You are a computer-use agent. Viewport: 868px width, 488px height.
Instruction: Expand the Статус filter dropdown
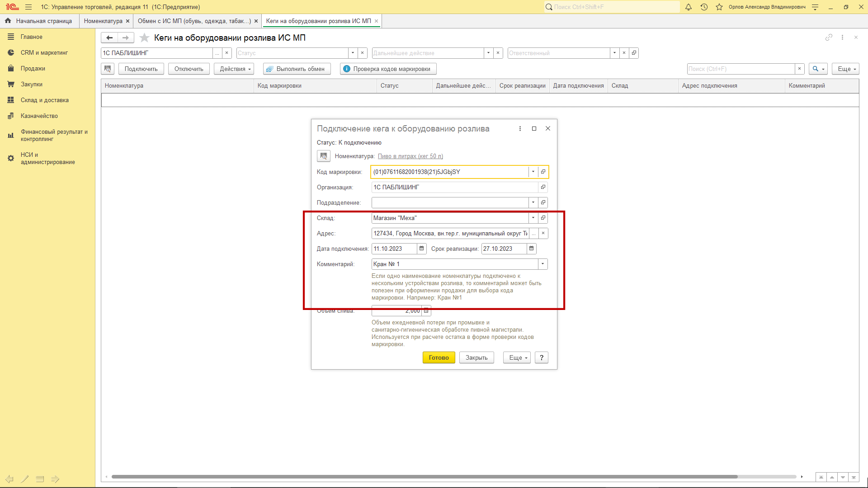(353, 53)
